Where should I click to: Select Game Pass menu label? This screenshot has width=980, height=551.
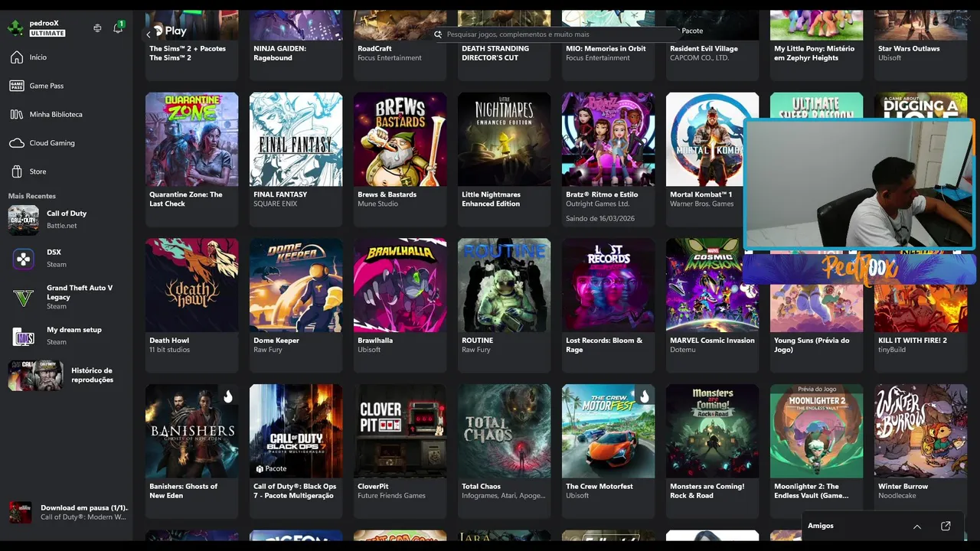[47, 86]
